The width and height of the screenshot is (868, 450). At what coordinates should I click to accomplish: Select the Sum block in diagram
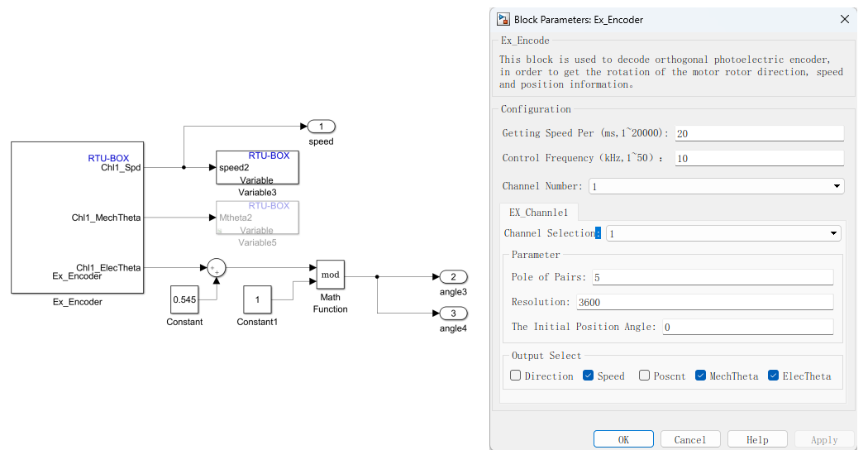tap(216, 268)
